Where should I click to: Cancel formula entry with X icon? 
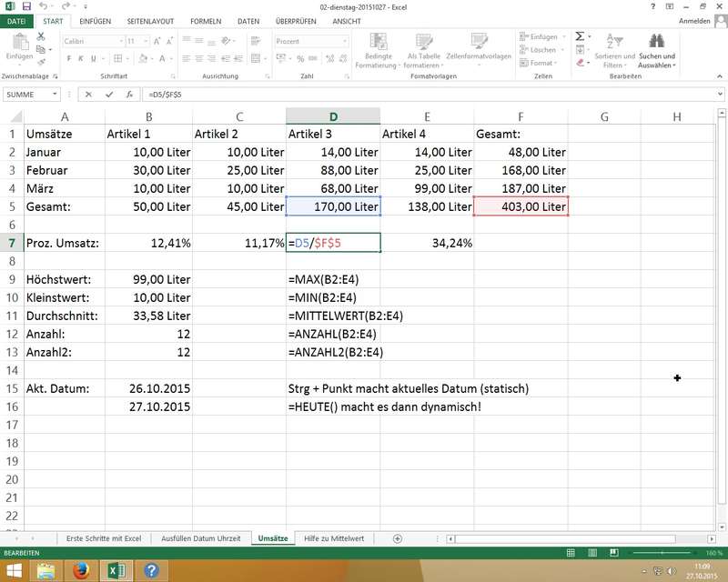(x=88, y=94)
